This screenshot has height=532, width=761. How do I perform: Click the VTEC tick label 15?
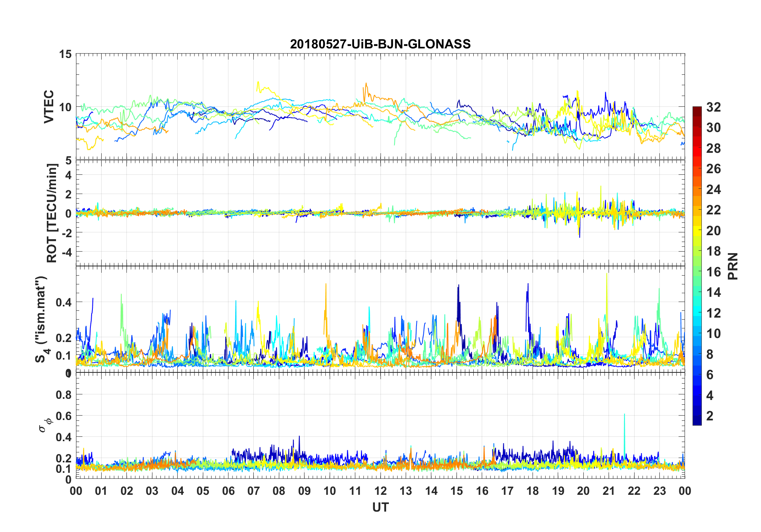click(x=65, y=54)
